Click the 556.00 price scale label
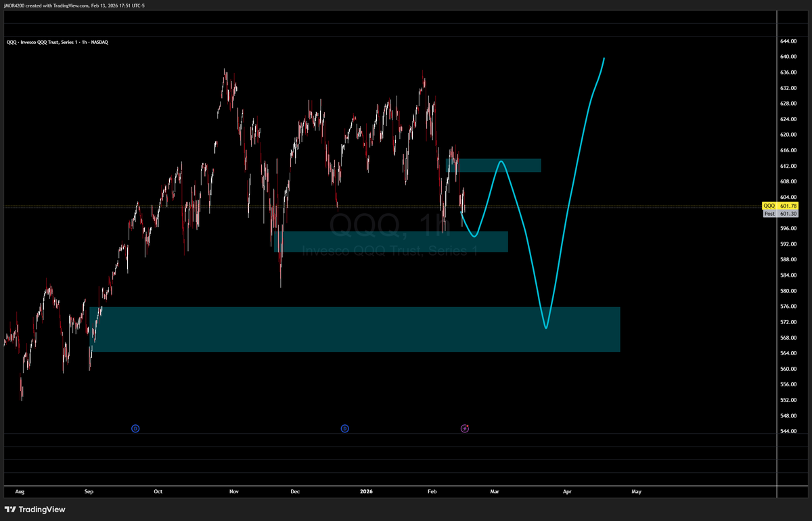 click(789, 384)
